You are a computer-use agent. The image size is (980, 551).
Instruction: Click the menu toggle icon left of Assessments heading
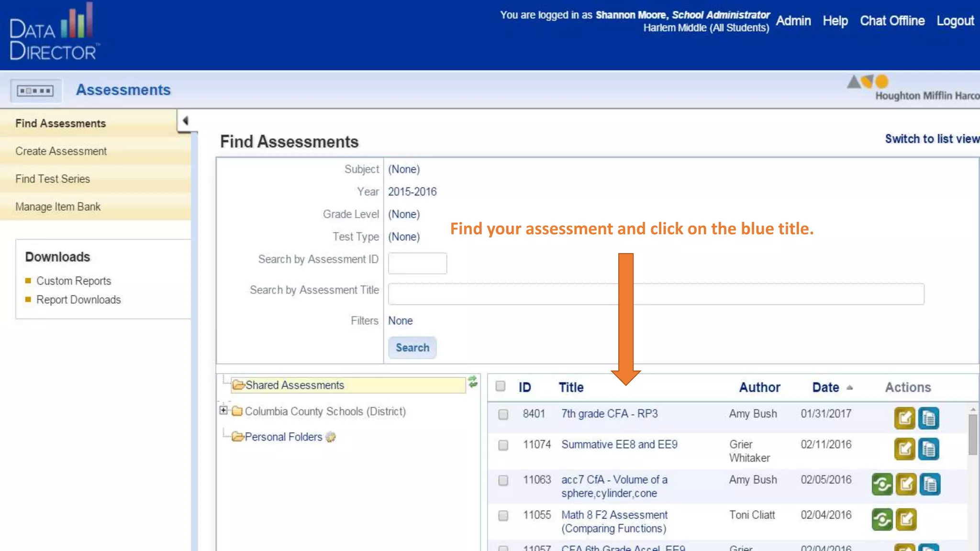click(35, 90)
